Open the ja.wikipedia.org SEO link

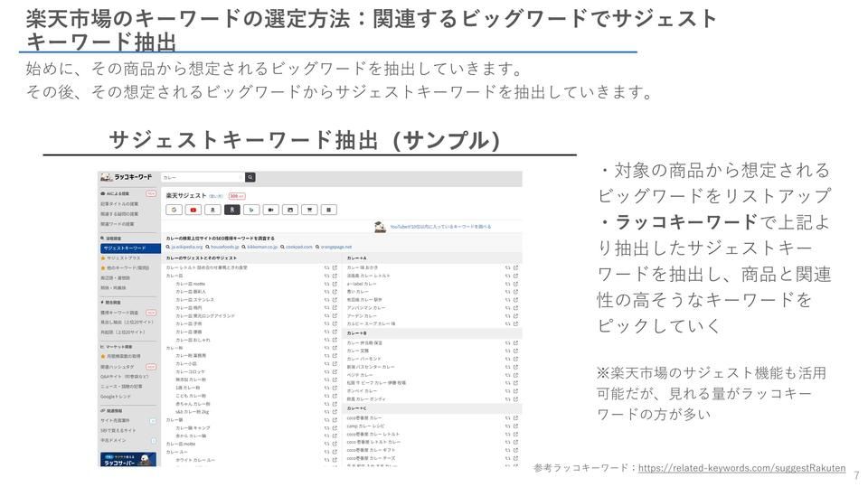(186, 247)
